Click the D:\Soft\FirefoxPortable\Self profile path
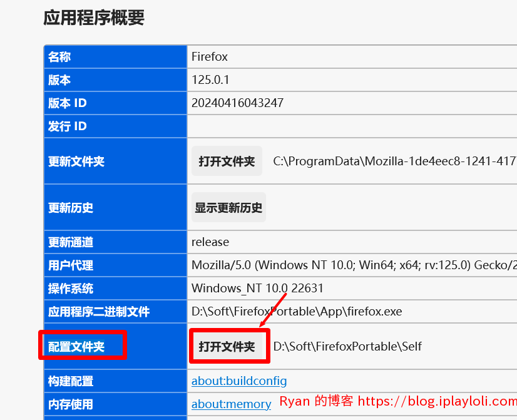Viewport: 517px width, 420px height. tap(347, 346)
